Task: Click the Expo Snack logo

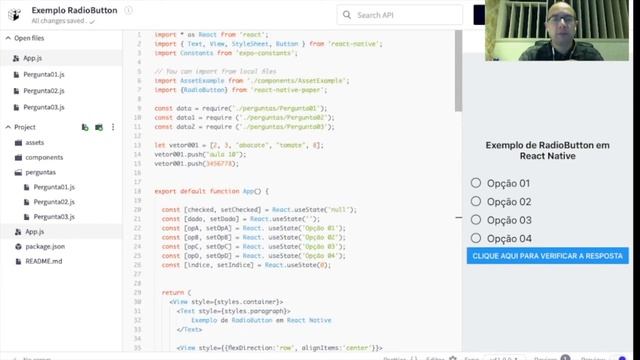Action: point(14,15)
